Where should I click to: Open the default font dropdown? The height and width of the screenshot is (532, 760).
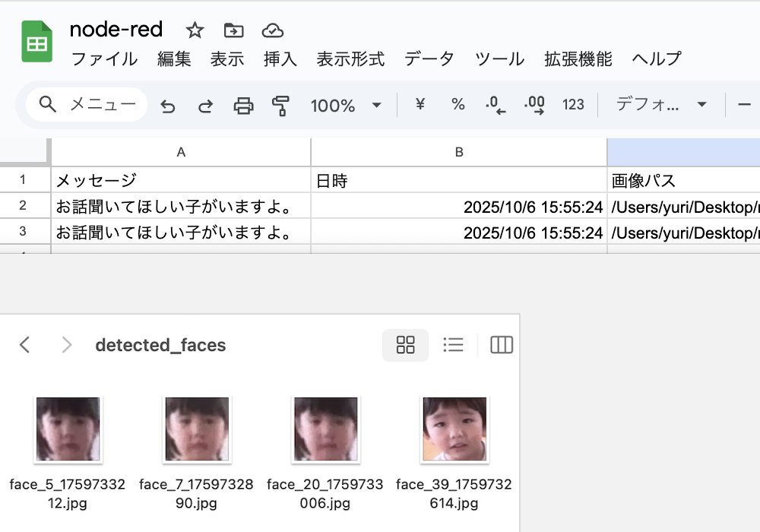660,105
